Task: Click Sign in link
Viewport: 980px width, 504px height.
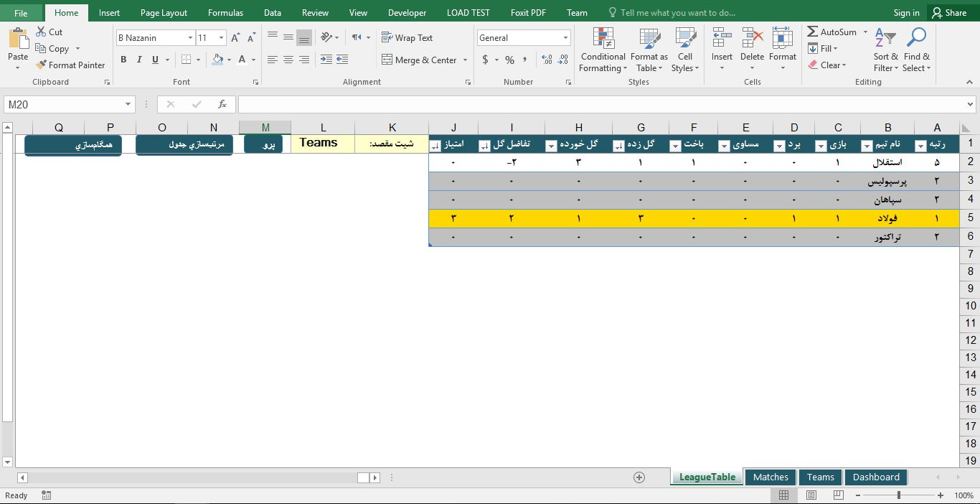Action: 906,13
